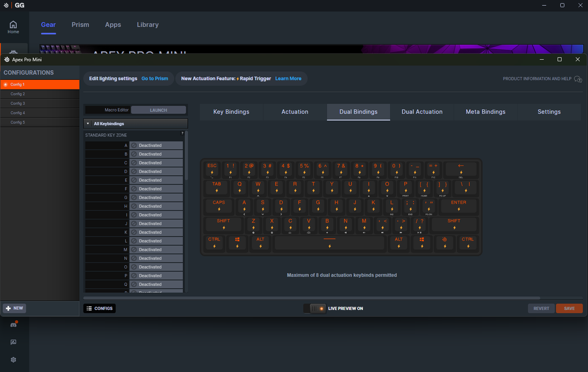Open the Home icon in GG sidebar
The width and height of the screenshot is (588, 372).
click(13, 26)
